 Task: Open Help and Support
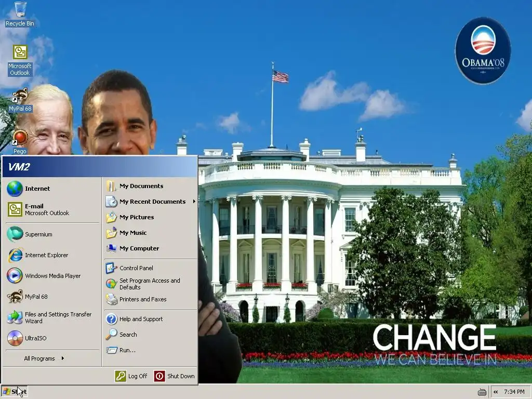pyautogui.click(x=151, y=319)
